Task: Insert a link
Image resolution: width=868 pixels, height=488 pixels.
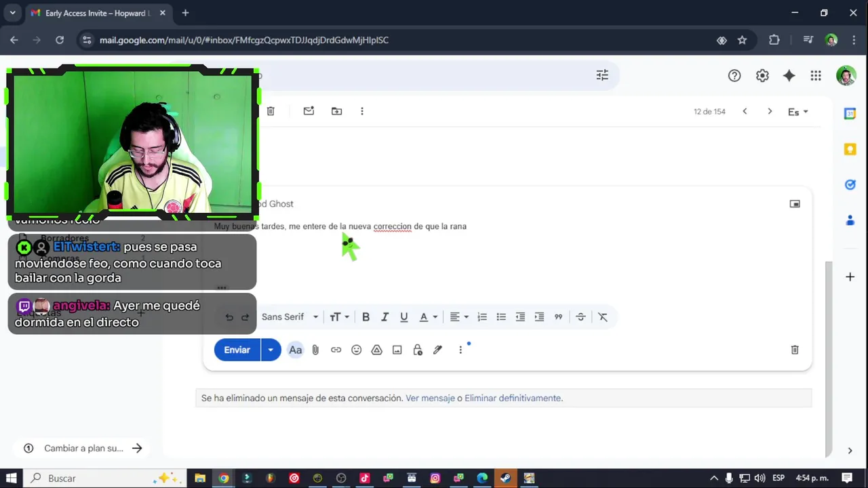Action: click(x=336, y=350)
